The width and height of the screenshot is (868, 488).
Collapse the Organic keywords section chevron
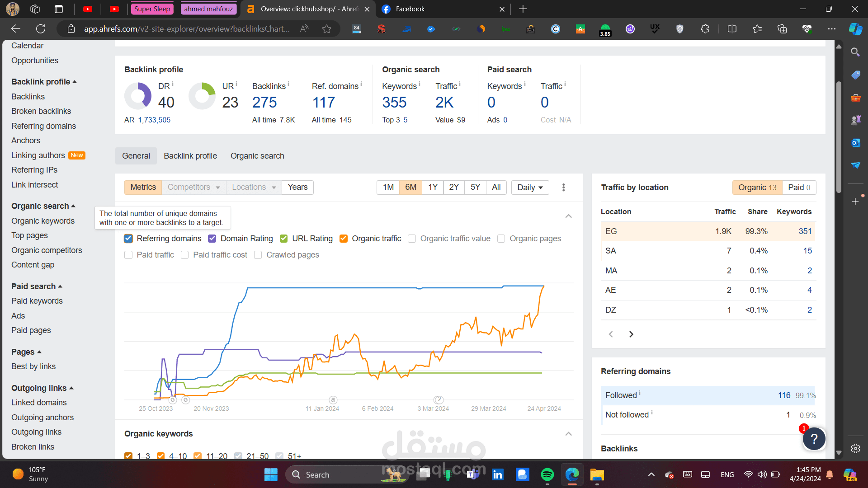[568, 434]
